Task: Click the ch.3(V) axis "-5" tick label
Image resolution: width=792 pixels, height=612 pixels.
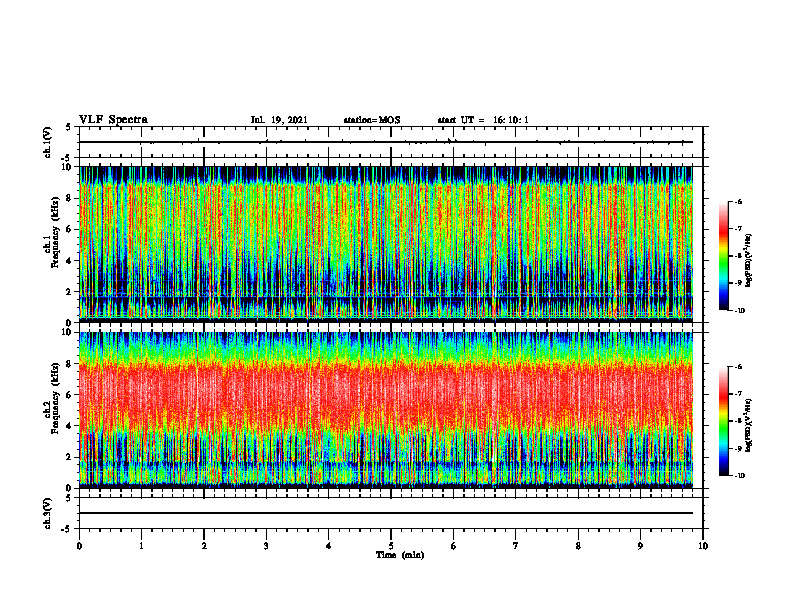Action: [x=67, y=529]
